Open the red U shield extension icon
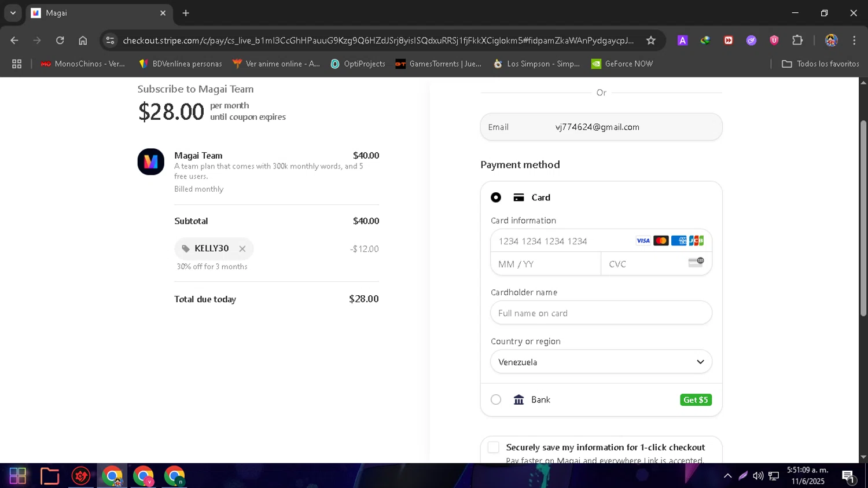The image size is (868, 488). (x=774, y=41)
